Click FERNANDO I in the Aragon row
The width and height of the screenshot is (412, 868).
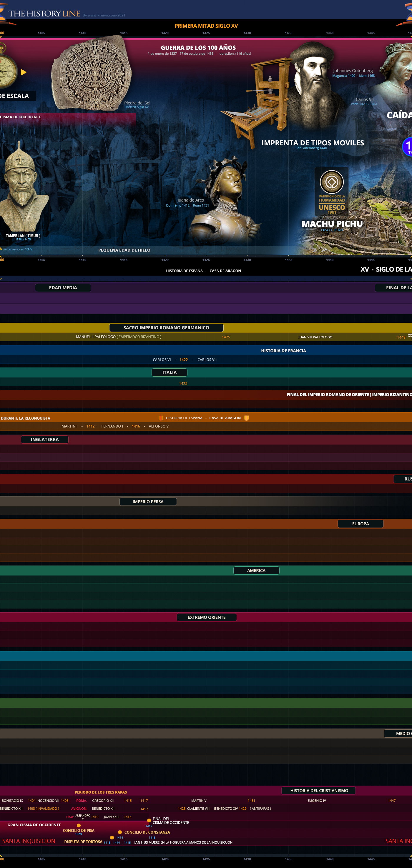(112, 426)
